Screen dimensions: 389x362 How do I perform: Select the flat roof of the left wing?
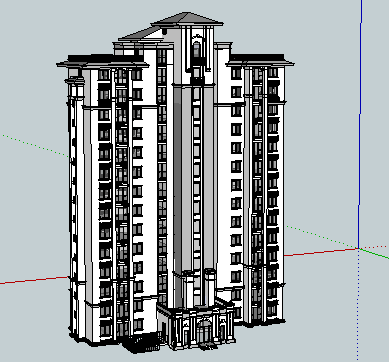103,62
